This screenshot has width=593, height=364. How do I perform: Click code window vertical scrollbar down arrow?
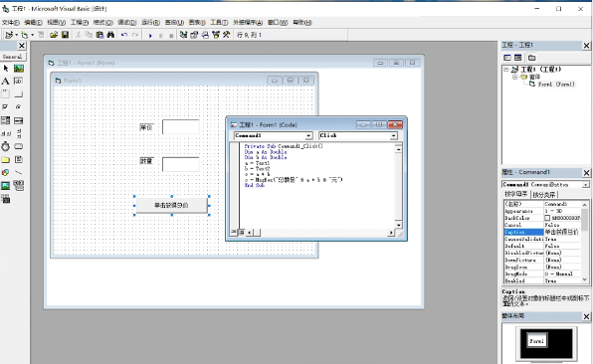click(x=399, y=225)
